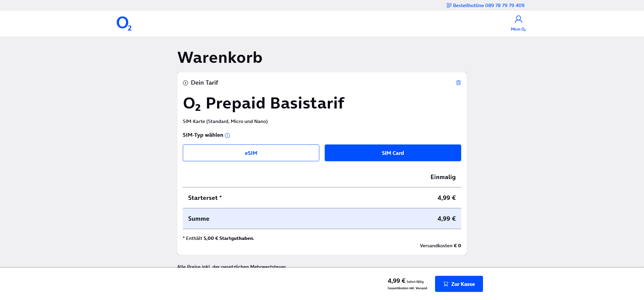The image size is (644, 300).
Task: Click the Gesamtkosten inkl. Versand text
Action: pos(407,288)
